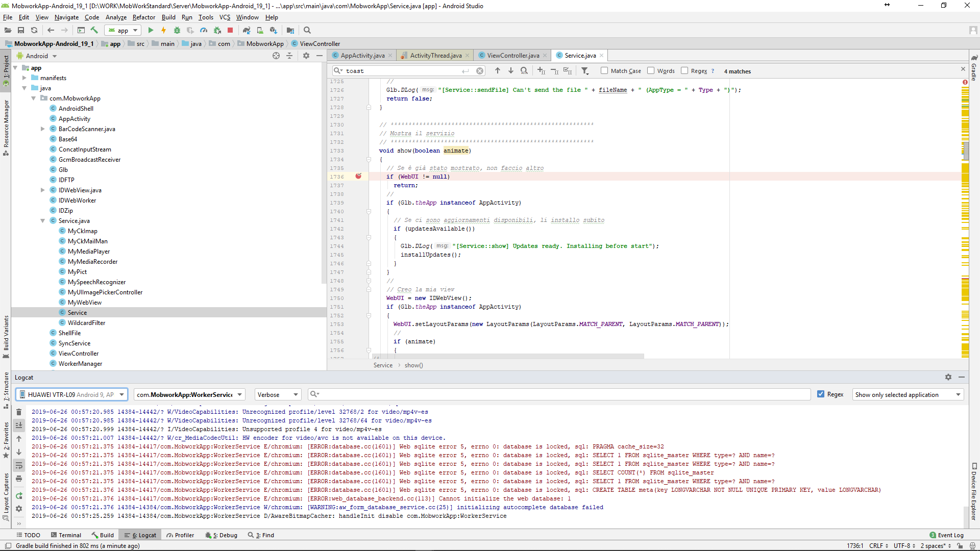
Task: Click Sync Project with Gradle Files icon
Action: click(247, 30)
